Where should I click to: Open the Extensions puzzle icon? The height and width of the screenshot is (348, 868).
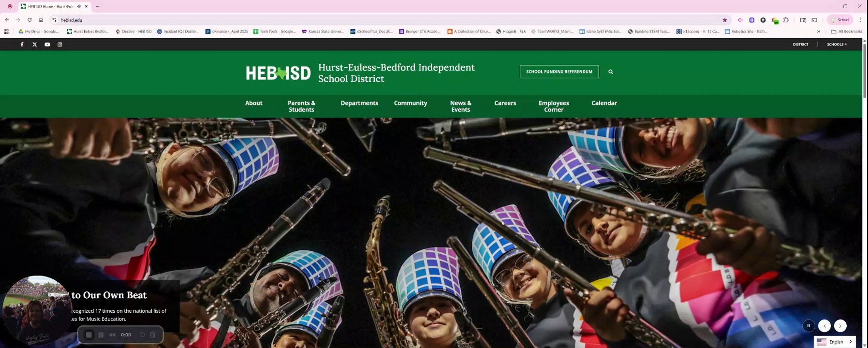[786, 20]
